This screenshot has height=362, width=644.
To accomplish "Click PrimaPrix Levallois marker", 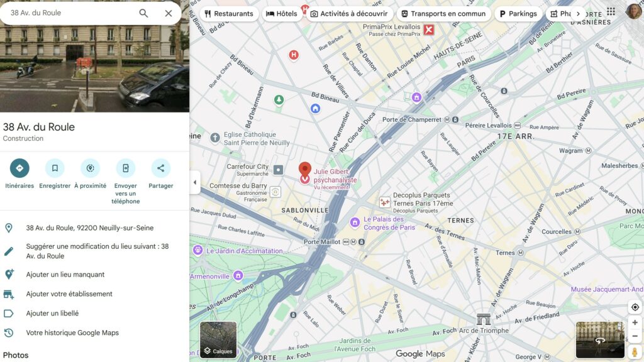I will [429, 30].
